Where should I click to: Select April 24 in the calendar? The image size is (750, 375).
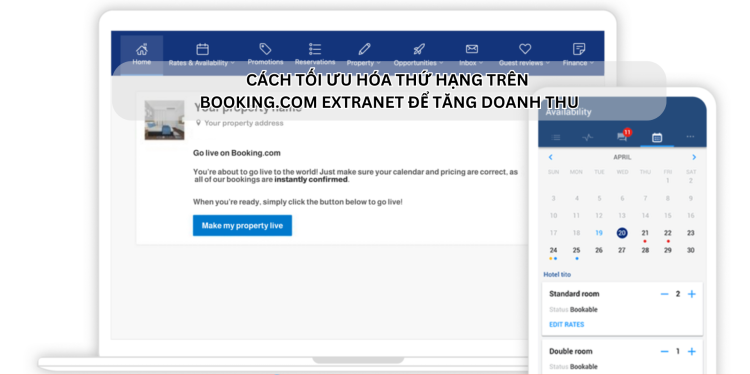coord(553,250)
